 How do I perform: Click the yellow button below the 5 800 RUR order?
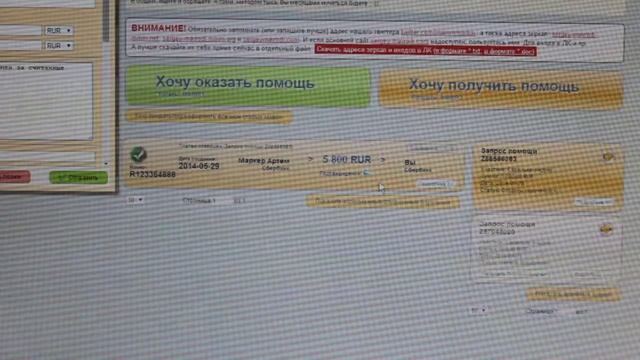[x=382, y=202]
